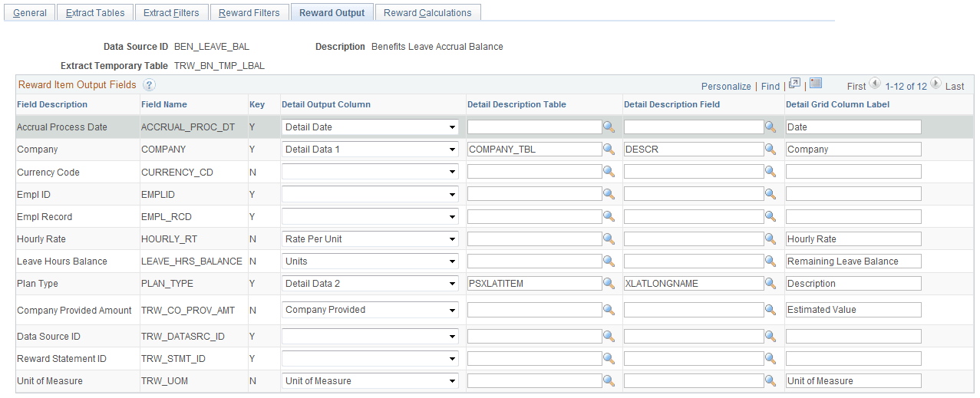Screen dimensions: 980x398
Task: Edit the Estimated Value label field
Action: click(853, 310)
